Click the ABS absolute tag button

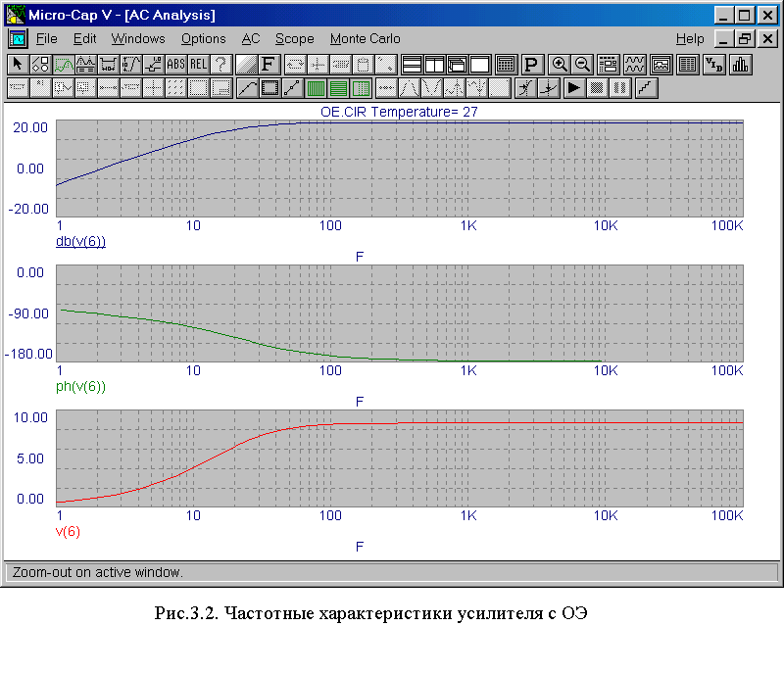pyautogui.click(x=175, y=65)
